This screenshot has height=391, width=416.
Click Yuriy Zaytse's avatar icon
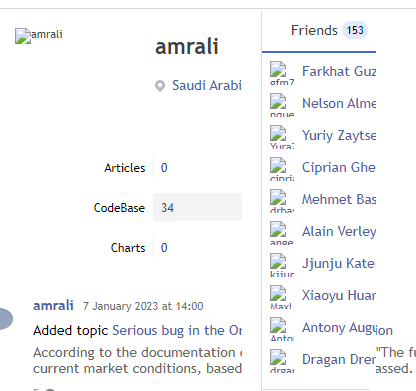click(282, 137)
